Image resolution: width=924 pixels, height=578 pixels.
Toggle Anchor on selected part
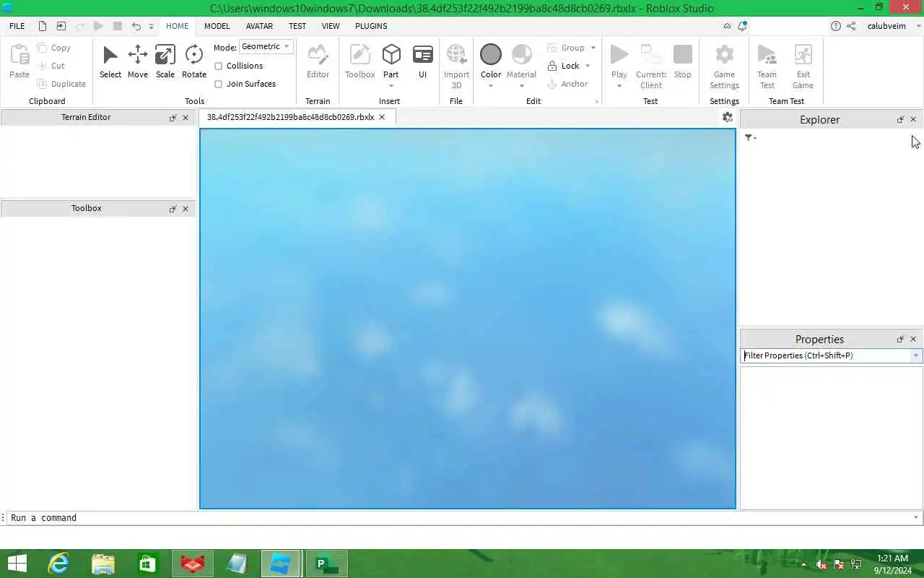[x=567, y=84]
